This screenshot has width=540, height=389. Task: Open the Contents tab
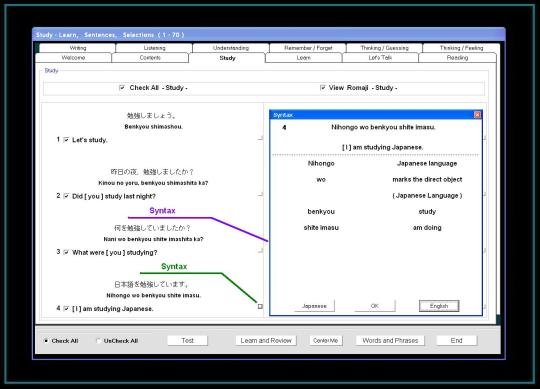click(x=150, y=58)
